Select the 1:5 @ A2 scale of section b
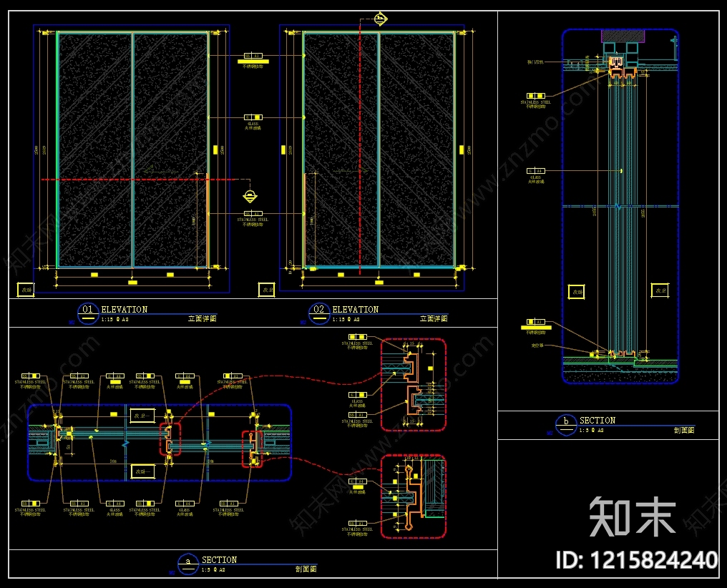Viewport: 727px width, 588px height. coord(592,431)
